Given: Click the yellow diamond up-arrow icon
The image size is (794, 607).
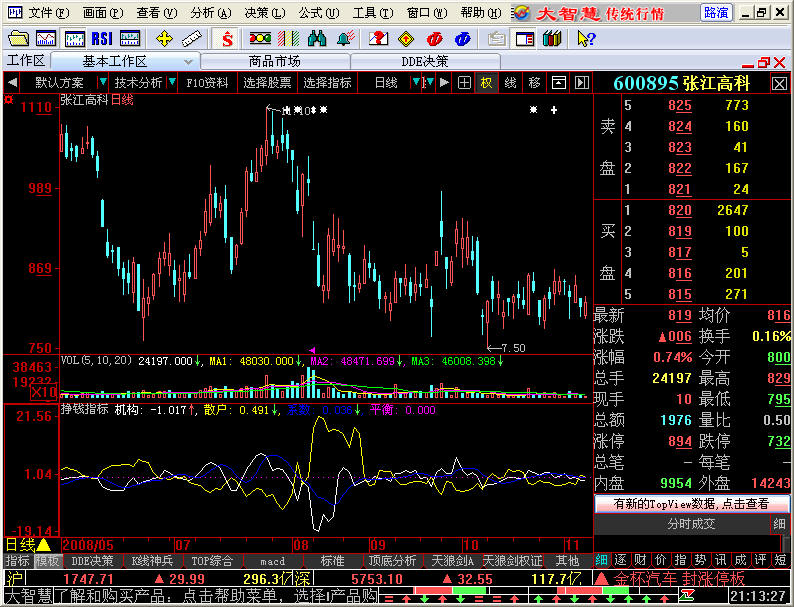Looking at the screenshot, I should pos(406,38).
